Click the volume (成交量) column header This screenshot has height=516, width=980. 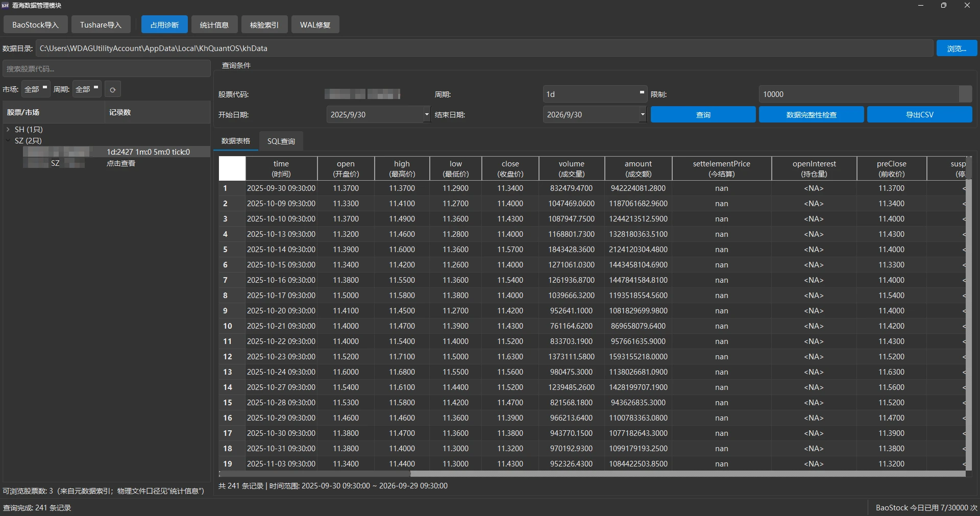coord(572,168)
